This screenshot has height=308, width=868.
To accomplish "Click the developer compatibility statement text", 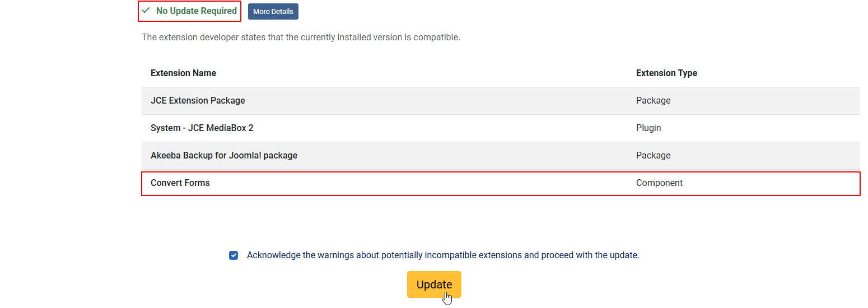I will click(x=301, y=38).
